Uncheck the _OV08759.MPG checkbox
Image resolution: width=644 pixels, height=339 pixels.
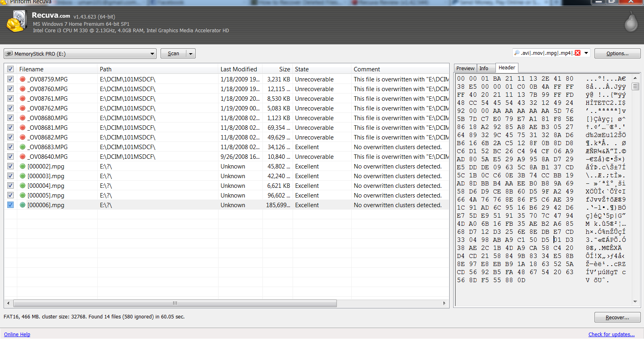tap(10, 79)
